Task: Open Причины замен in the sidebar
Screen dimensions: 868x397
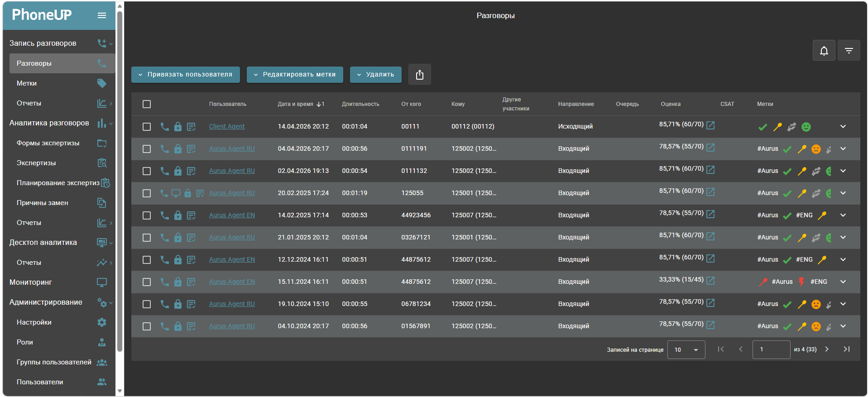Action: click(62, 203)
